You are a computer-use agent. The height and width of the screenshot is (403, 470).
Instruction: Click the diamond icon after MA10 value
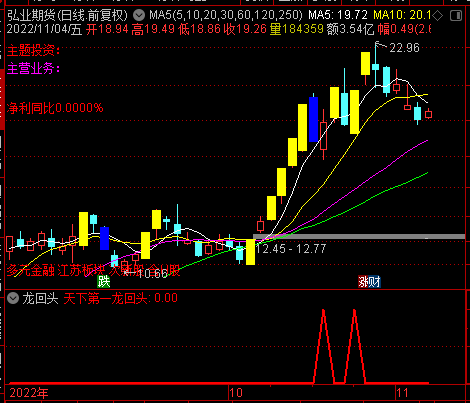438,15
